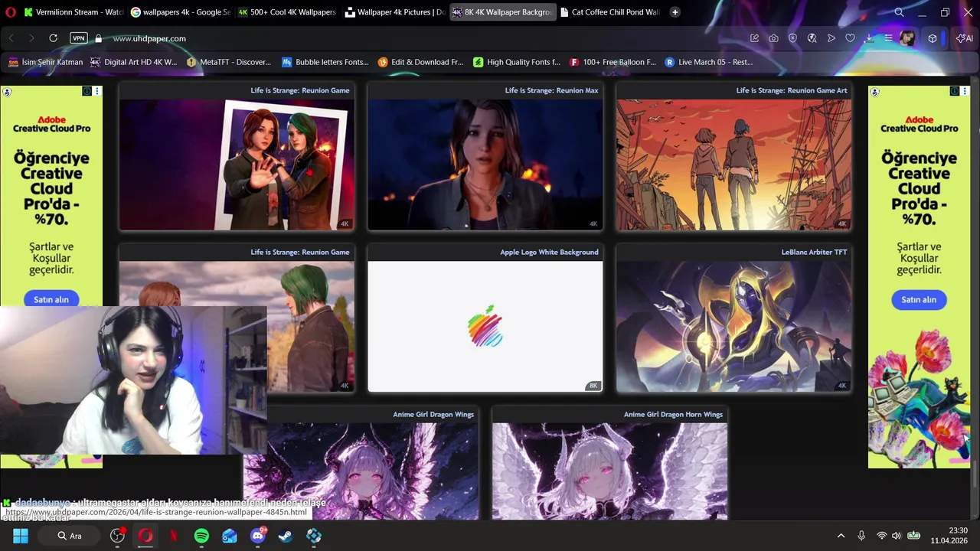
Task: Go back with the back arrow
Action: click(x=11, y=38)
